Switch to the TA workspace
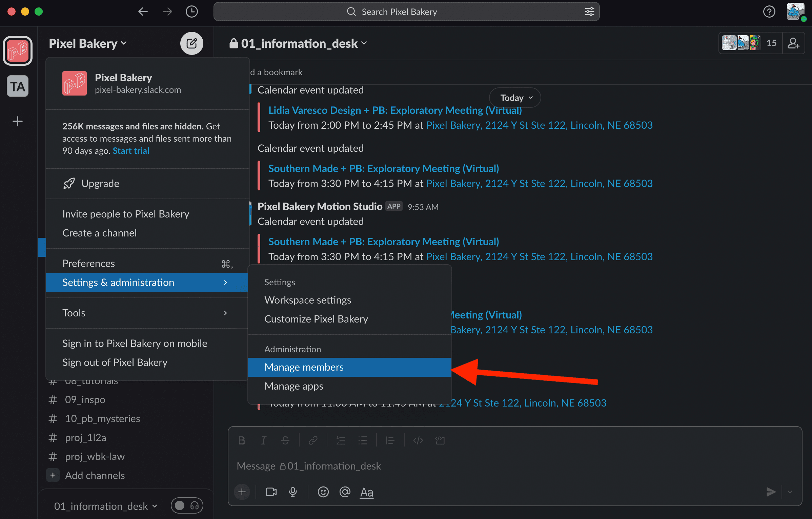 (x=18, y=86)
